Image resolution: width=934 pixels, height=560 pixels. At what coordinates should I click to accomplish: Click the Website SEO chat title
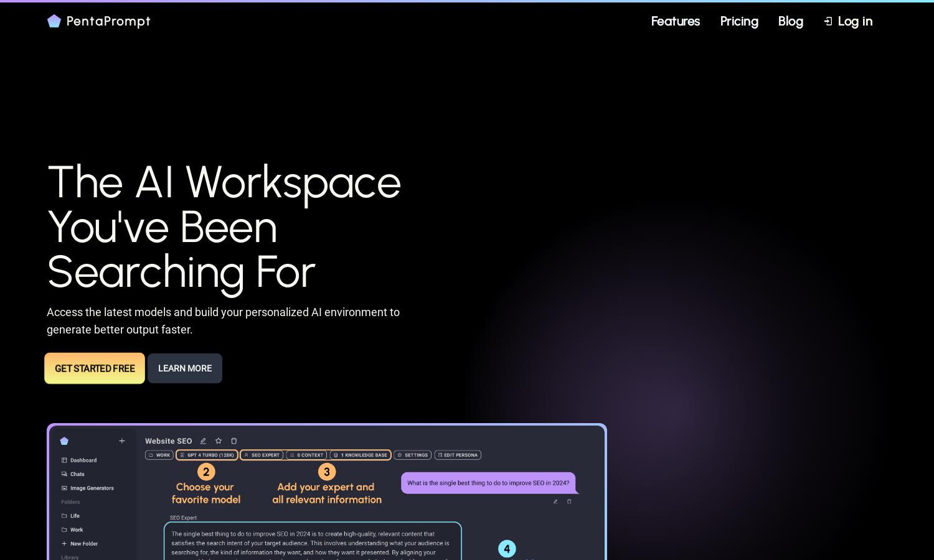coord(169,441)
